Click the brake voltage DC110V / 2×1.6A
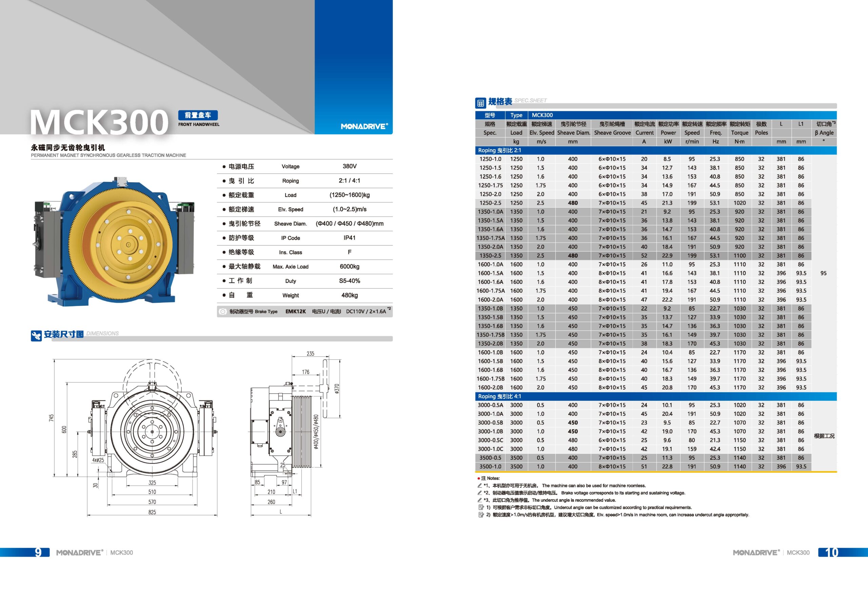868x589 pixels. tap(366, 312)
